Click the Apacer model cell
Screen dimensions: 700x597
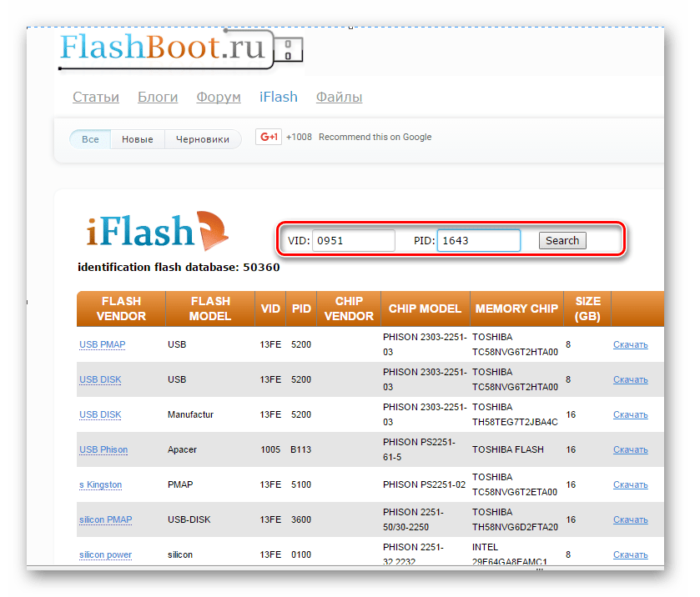[182, 449]
